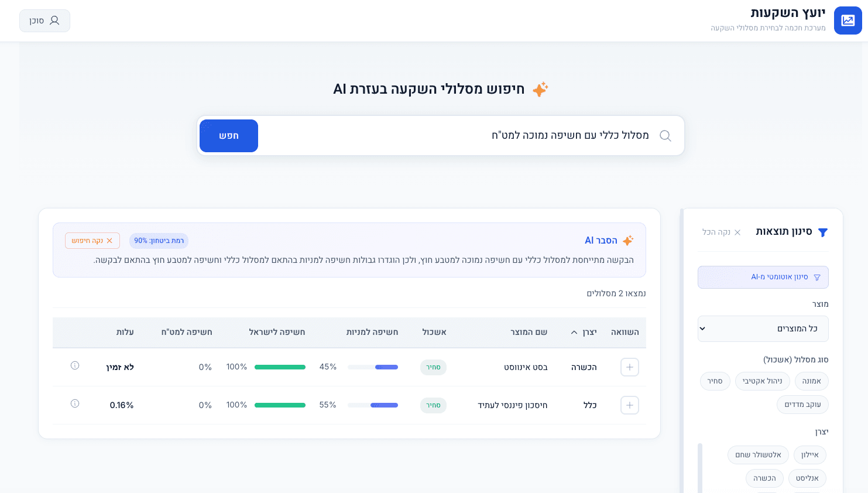Sort by the יצרן column header
Image resolution: width=868 pixels, height=493 pixels.
[x=584, y=332]
